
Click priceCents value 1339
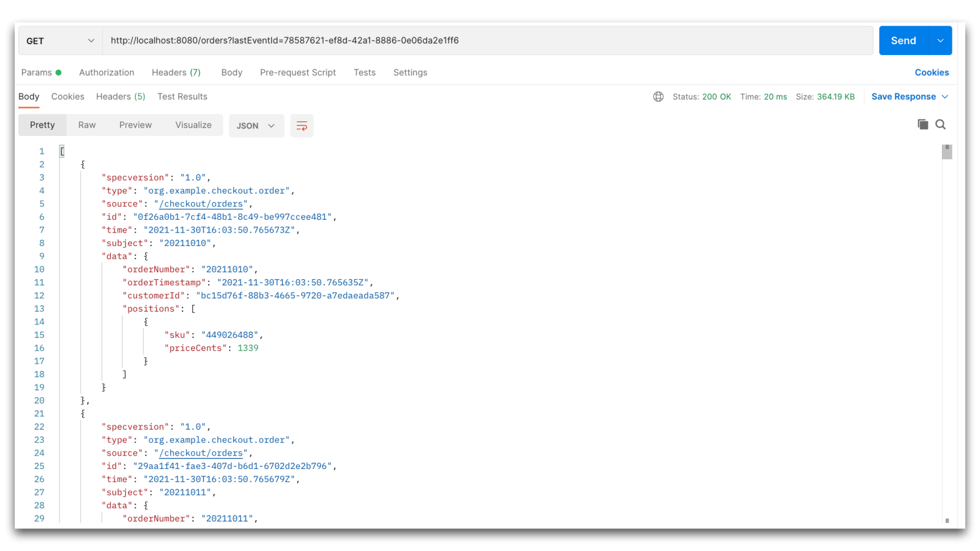(248, 348)
